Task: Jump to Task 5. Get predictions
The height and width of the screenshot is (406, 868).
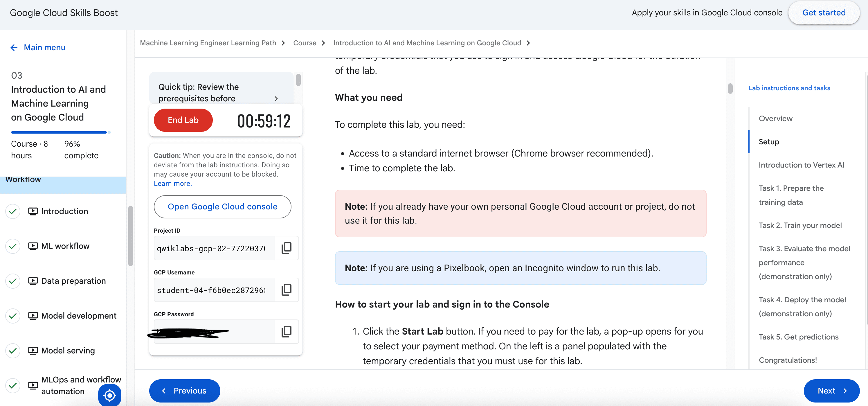Action: pyautogui.click(x=798, y=337)
